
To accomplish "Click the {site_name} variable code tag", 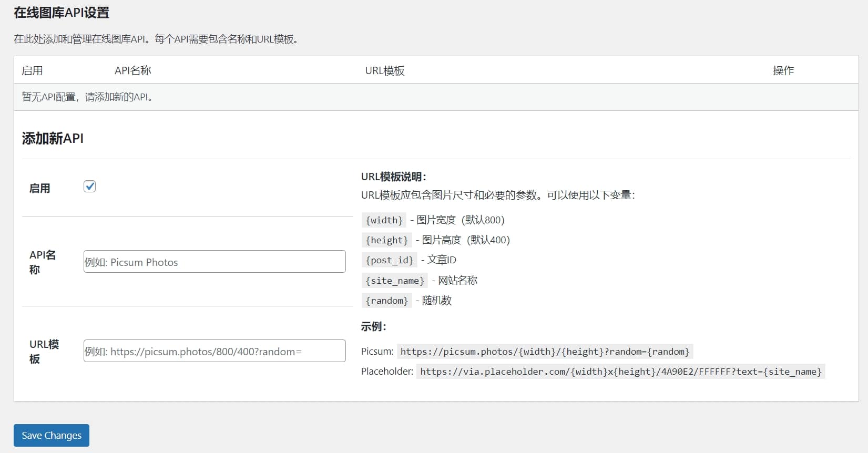I will pos(394,281).
